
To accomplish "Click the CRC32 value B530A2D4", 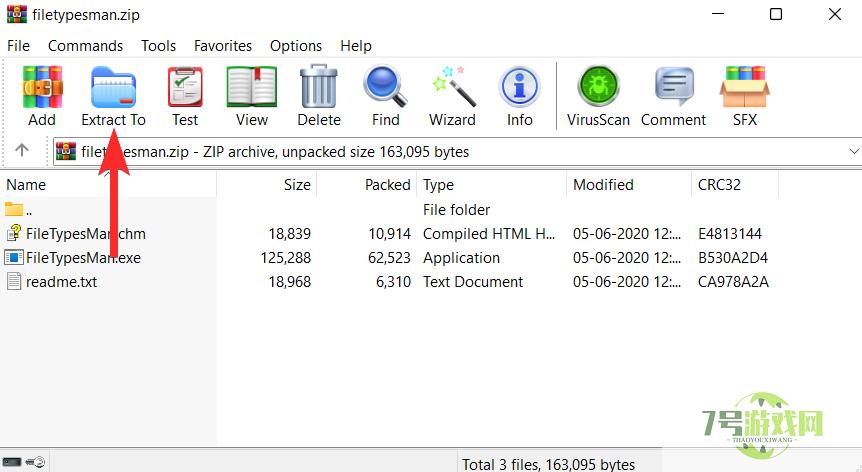I will point(733,258).
